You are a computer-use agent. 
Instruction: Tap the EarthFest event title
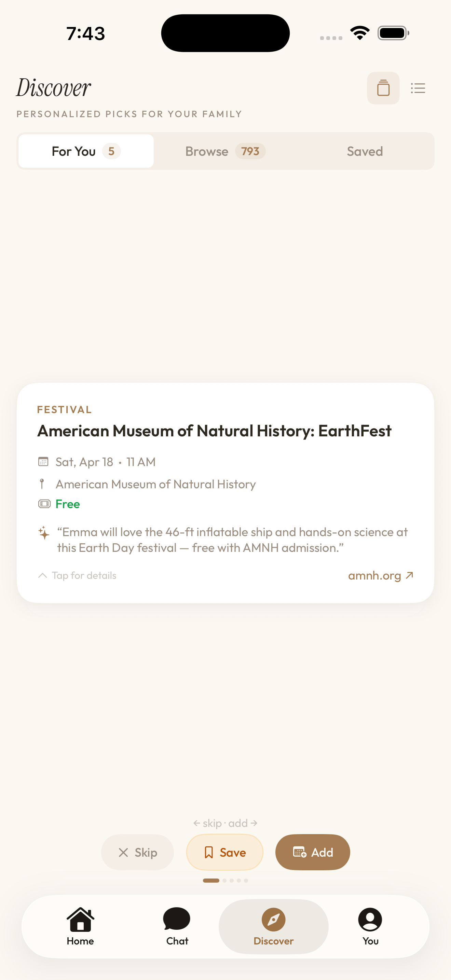[x=215, y=431]
